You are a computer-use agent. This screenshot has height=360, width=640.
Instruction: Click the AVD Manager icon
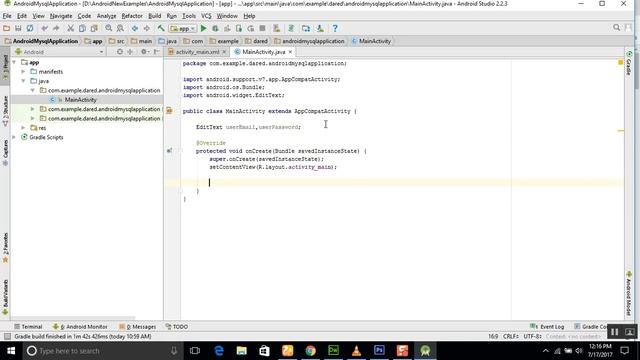[x=277, y=29]
